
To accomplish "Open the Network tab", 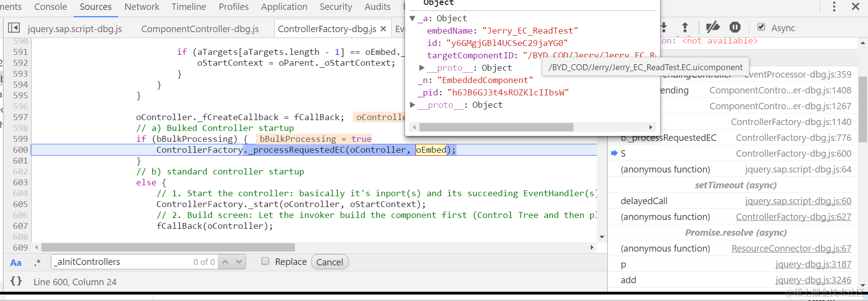I will [x=142, y=7].
